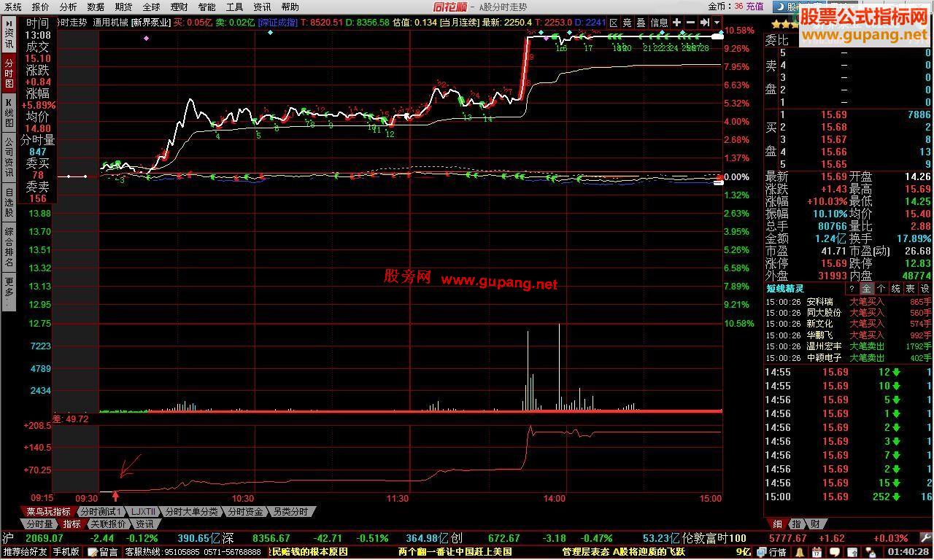Open the 智能 menu
Screen dimensions: 934x560
pyautogui.click(x=207, y=7)
